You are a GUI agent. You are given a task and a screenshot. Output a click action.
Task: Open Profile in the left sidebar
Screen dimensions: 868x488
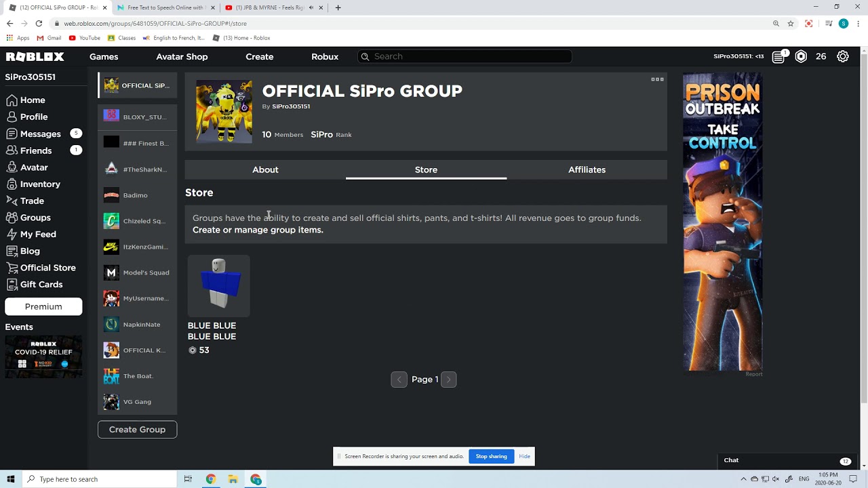coord(27,117)
